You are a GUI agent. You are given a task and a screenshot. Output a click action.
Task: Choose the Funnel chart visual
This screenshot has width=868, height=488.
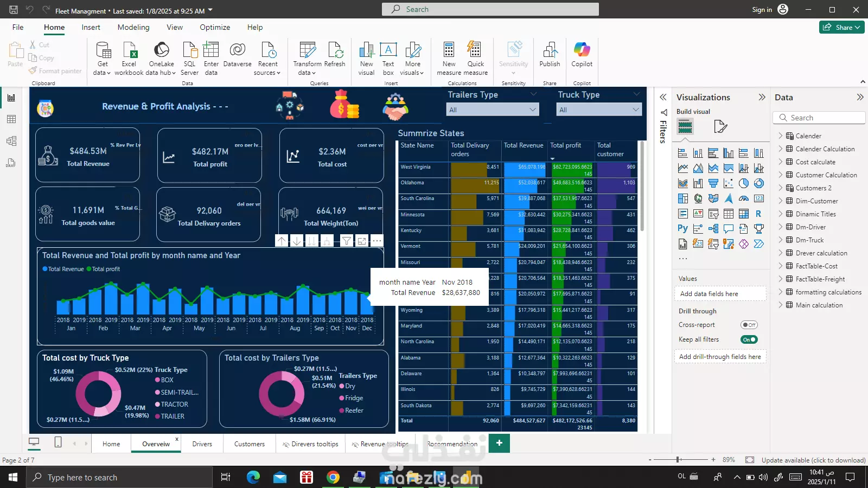click(x=713, y=183)
